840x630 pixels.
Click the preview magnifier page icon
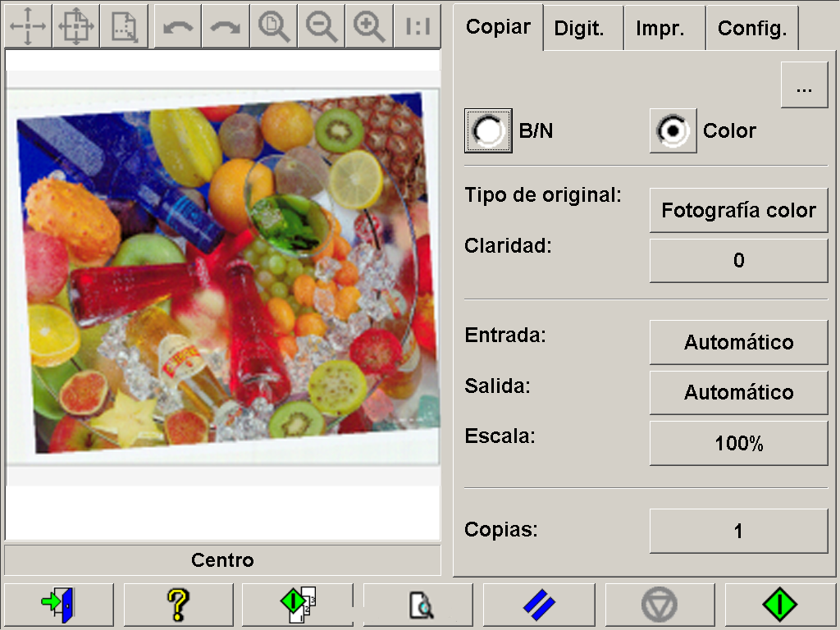pyautogui.click(x=418, y=605)
